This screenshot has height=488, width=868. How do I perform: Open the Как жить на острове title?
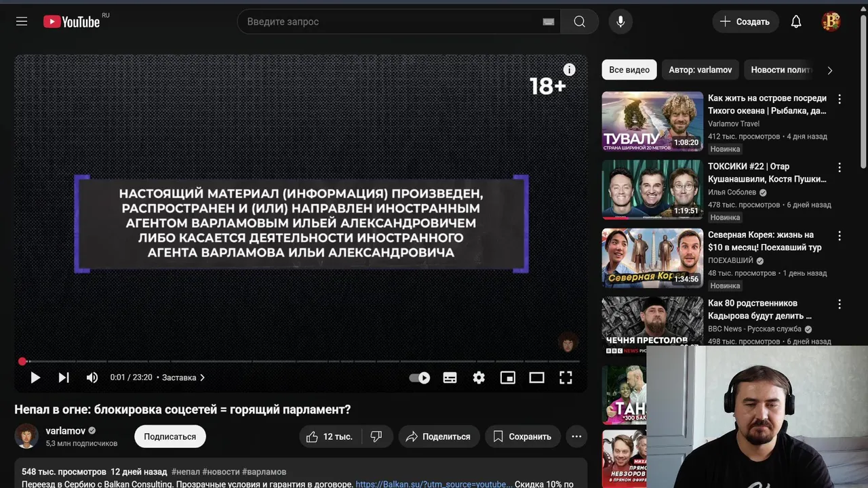pyautogui.click(x=767, y=104)
